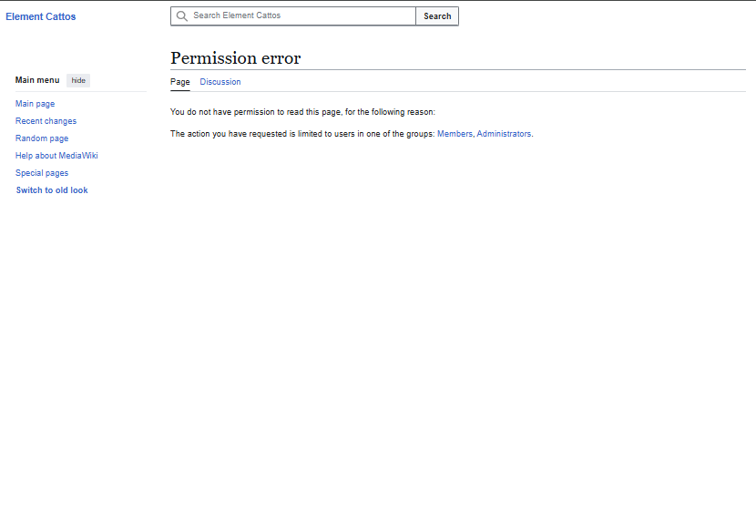This screenshot has height=532, width=756.
Task: Open the Element Cattos site logo link
Action: pyautogui.click(x=41, y=16)
